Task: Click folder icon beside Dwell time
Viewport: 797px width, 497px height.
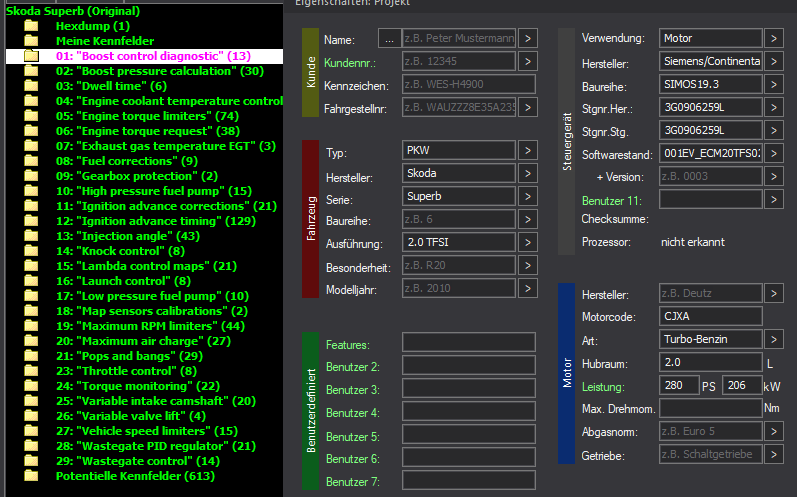Action: 31,86
